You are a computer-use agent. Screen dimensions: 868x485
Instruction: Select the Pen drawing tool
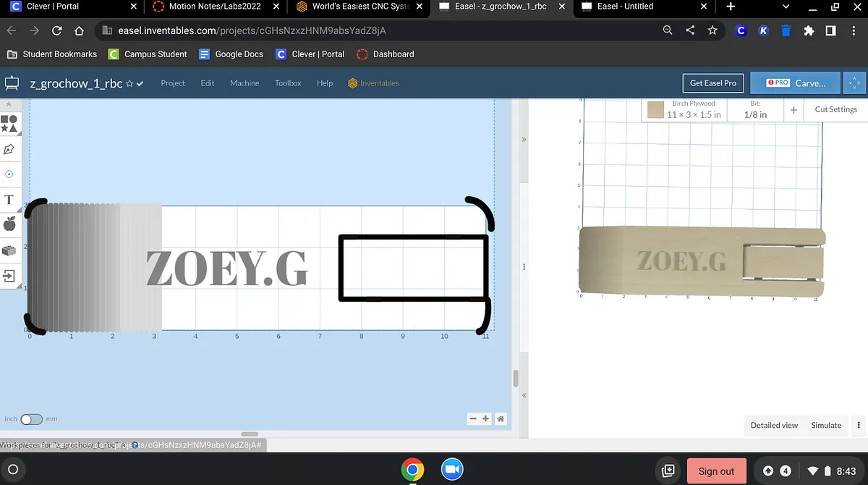pos(9,149)
